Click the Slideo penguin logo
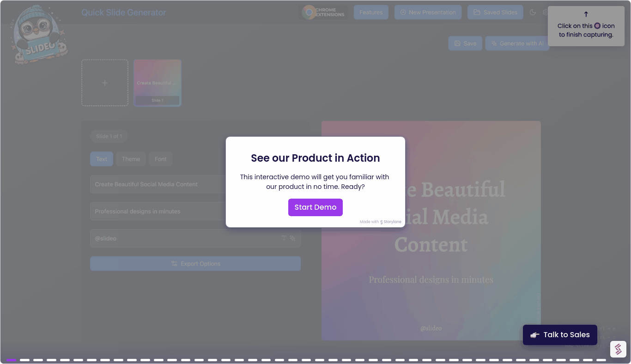Viewport: 631px width, 364px height. tap(40, 34)
